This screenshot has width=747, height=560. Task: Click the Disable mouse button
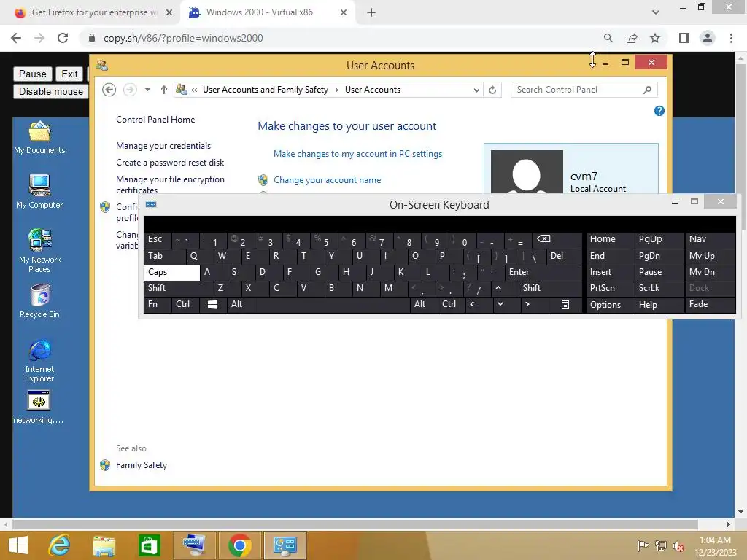pyautogui.click(x=51, y=91)
